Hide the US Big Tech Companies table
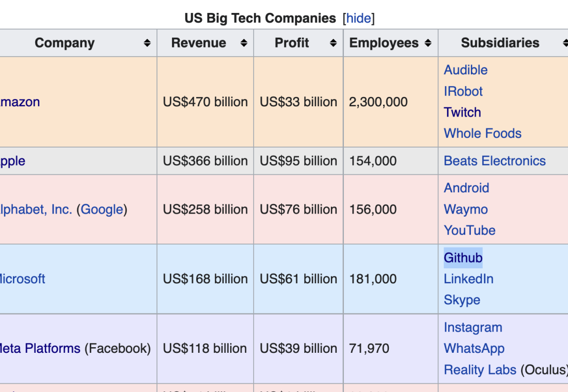The image size is (568, 392). (x=359, y=18)
